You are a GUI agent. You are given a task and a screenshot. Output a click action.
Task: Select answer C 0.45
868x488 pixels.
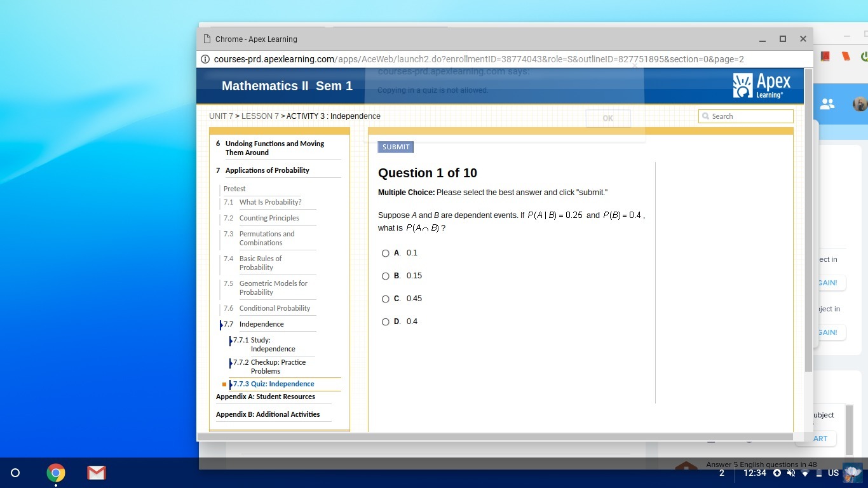(x=385, y=299)
